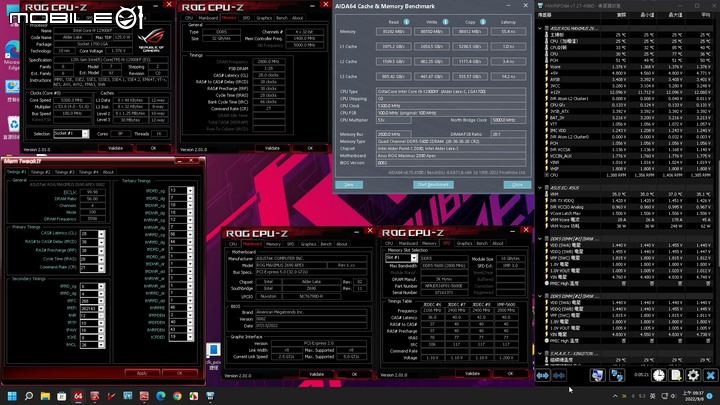This screenshot has height=405, width=720.
Task: Open Google Chrome from taskbar
Action: pos(177,396)
